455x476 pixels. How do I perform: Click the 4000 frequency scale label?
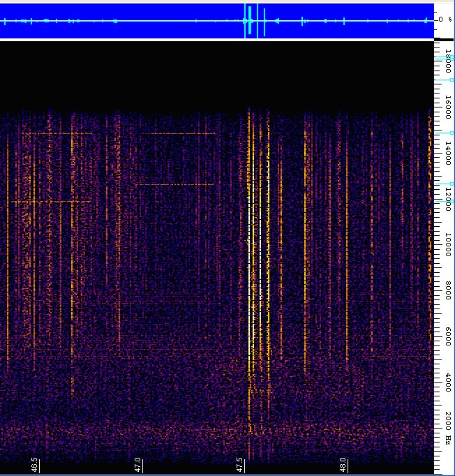pos(448,382)
